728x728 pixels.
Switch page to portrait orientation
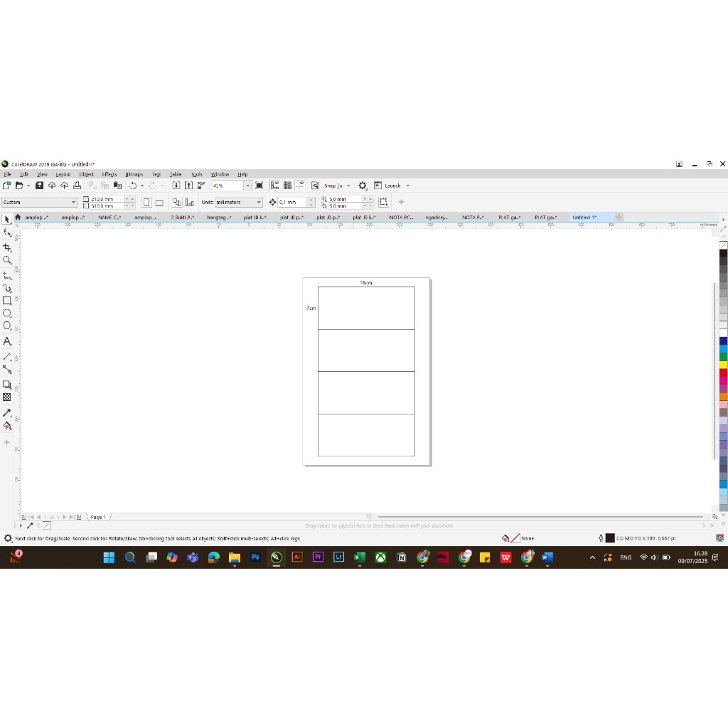click(x=146, y=203)
